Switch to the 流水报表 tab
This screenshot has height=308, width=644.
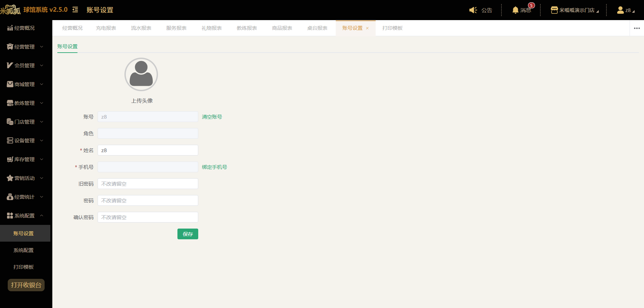point(141,28)
